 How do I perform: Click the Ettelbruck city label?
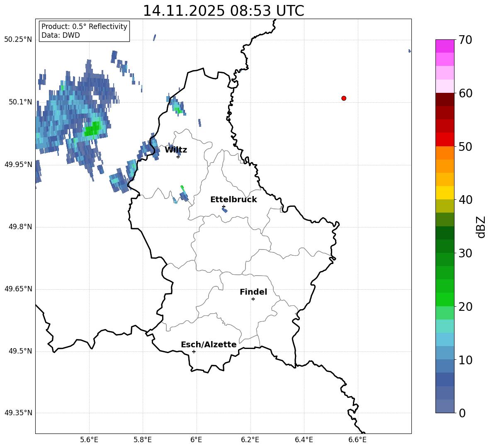(x=233, y=200)
